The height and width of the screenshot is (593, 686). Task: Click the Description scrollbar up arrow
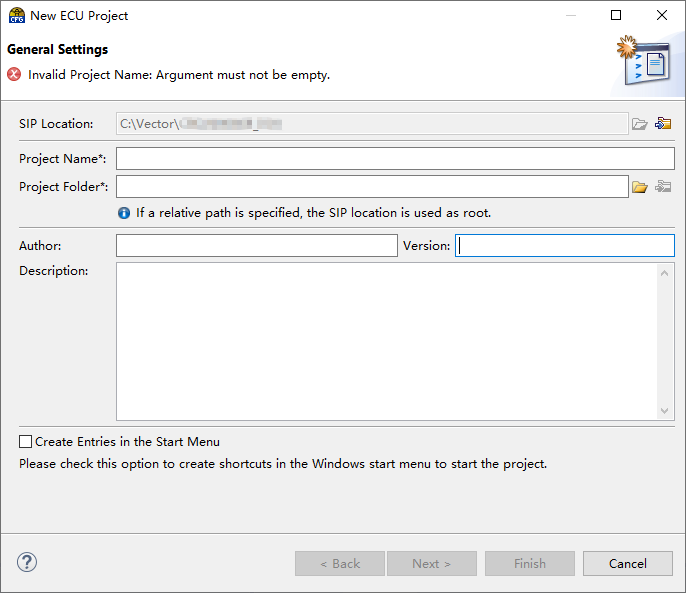pyautogui.click(x=666, y=273)
